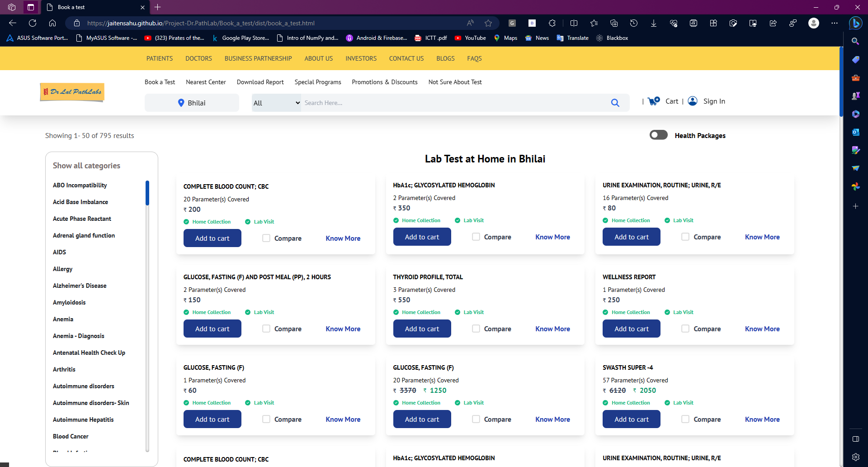This screenshot has height=467, width=868.
Task: Select DOCTORS in the navigation menu
Action: (198, 58)
